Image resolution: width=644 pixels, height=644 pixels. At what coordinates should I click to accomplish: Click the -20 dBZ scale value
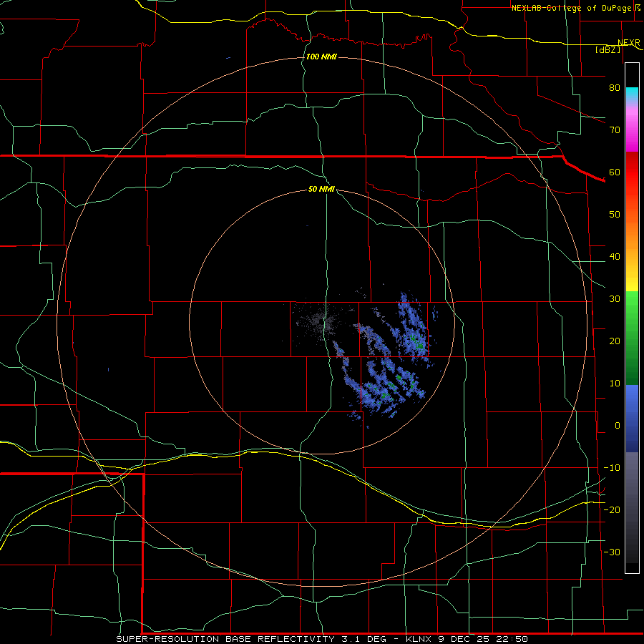tap(612, 509)
